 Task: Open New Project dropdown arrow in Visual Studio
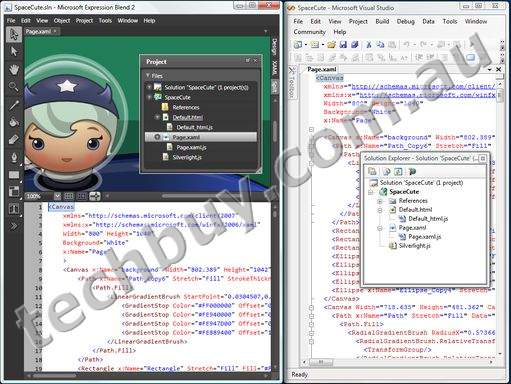(305, 45)
